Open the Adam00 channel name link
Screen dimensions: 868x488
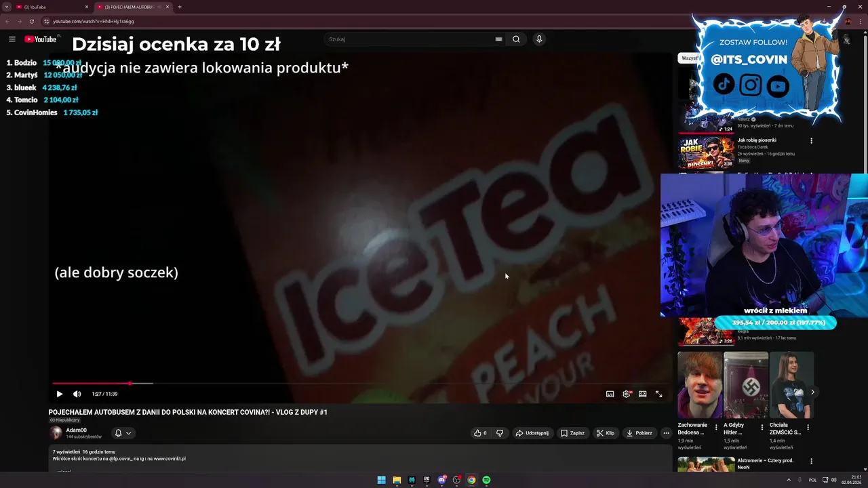pyautogui.click(x=76, y=430)
